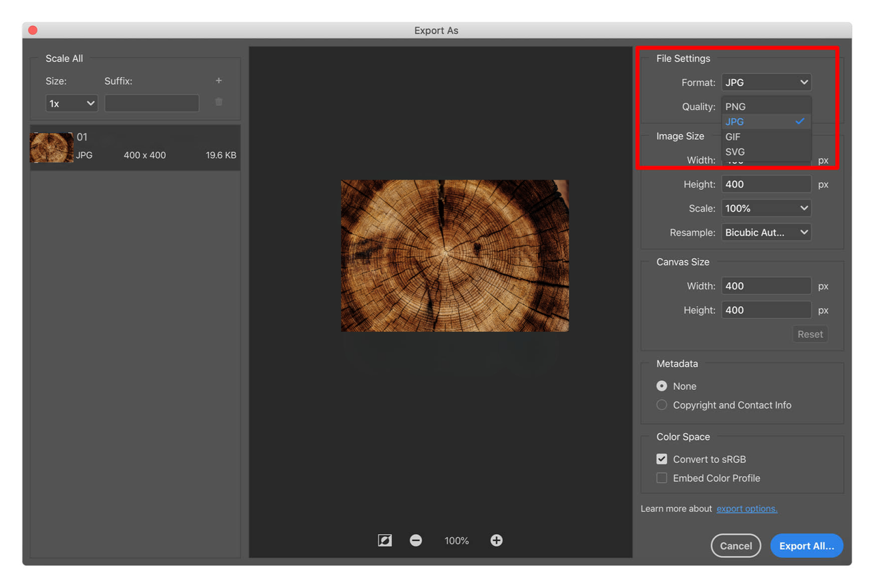Image resolution: width=874 pixels, height=588 pixels.
Task: Zoom in on the preview image
Action: [x=496, y=540]
